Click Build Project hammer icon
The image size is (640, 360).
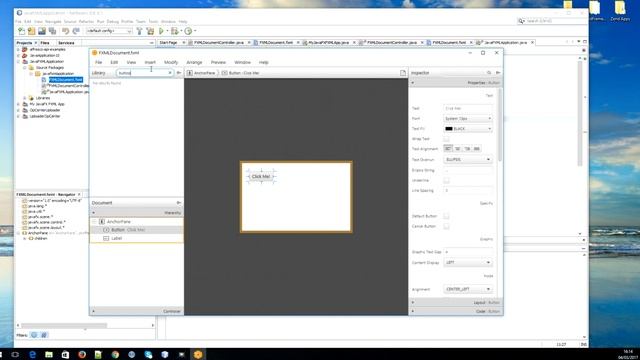tap(139, 31)
